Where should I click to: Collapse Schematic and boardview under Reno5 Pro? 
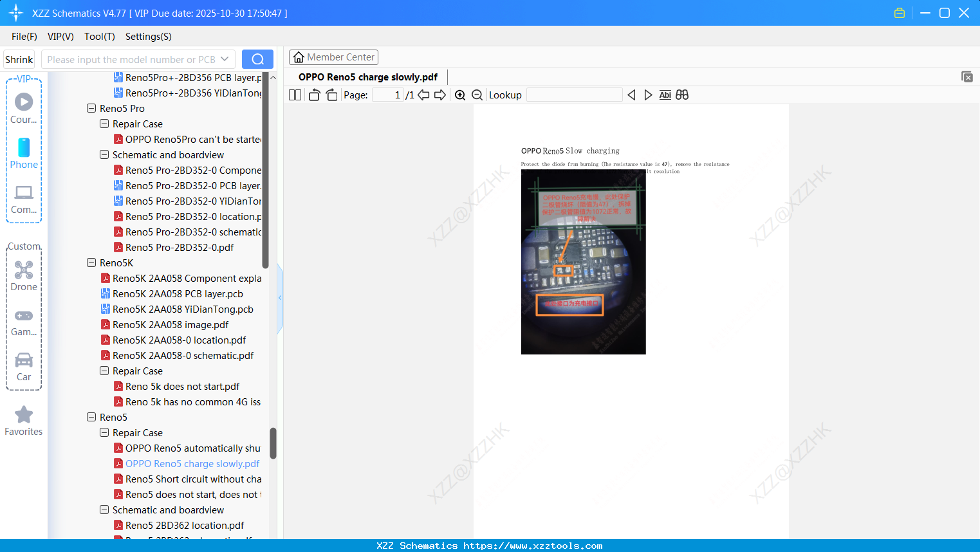click(x=104, y=154)
